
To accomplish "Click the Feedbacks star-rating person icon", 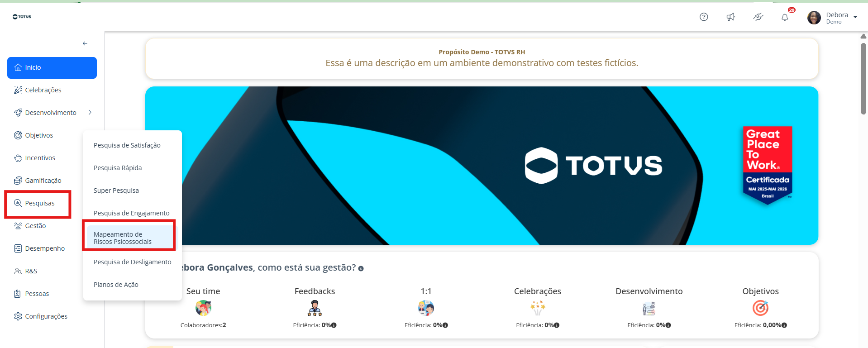I will [x=315, y=308].
